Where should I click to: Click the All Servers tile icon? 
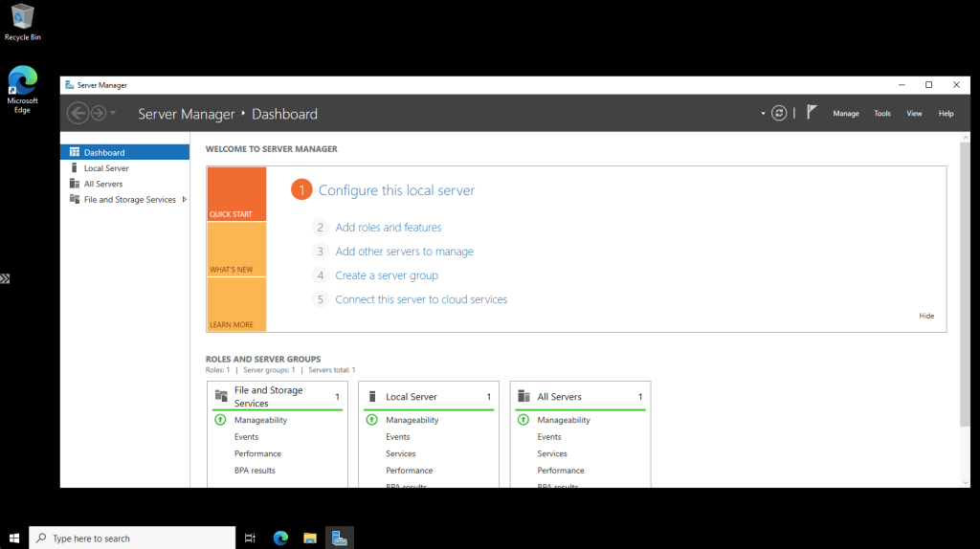523,396
